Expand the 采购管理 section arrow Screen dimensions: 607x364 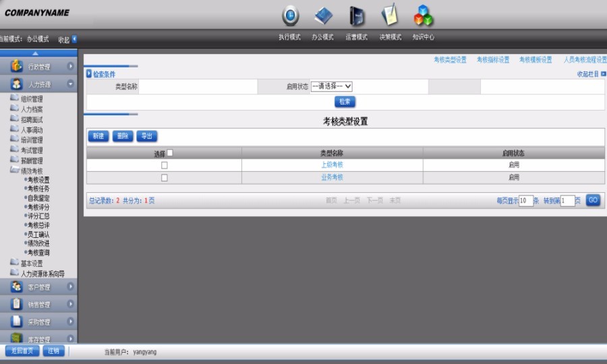click(70, 322)
